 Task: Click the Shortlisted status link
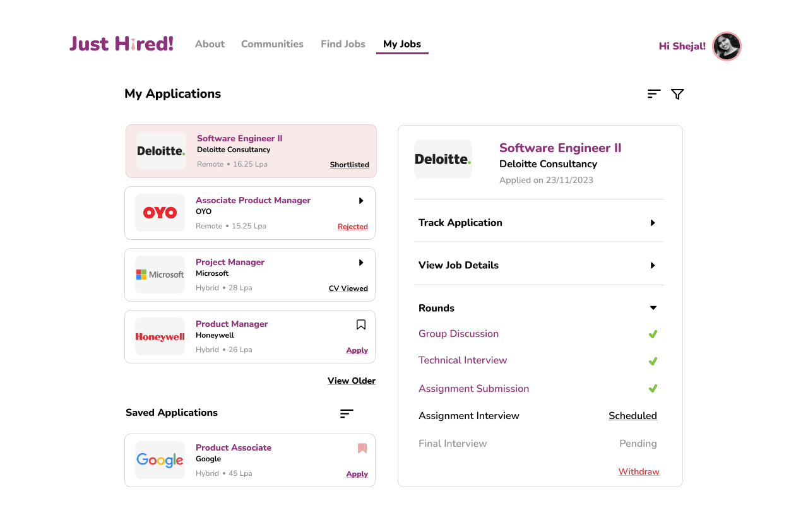click(x=350, y=165)
